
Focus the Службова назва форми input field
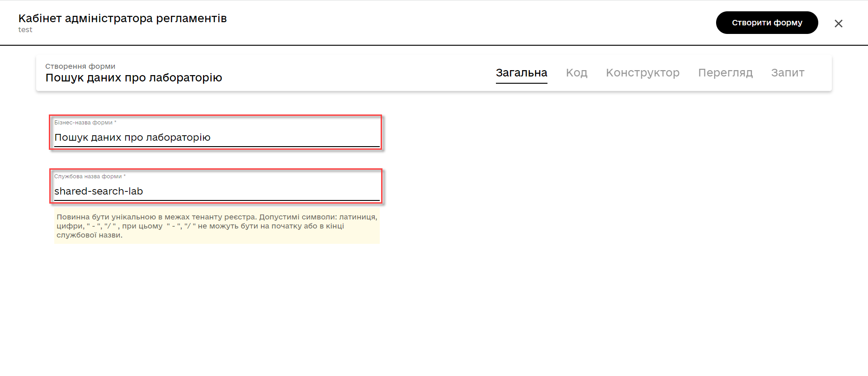point(271,191)
